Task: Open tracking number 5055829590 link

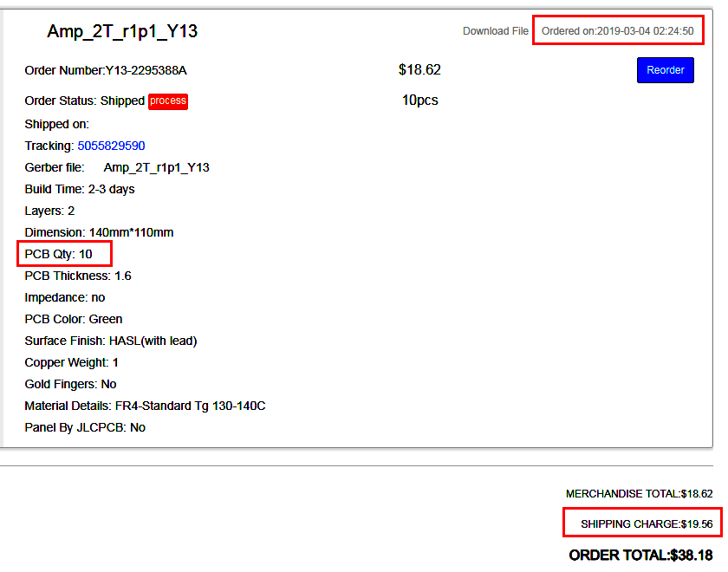Action: [x=111, y=146]
